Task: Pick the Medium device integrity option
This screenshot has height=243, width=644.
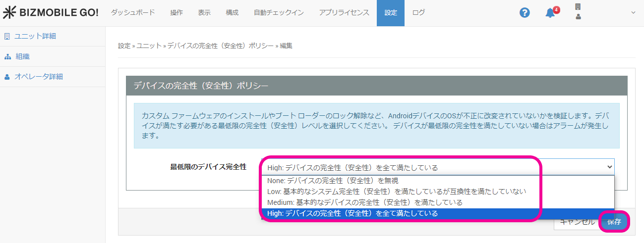Action: click(365, 202)
